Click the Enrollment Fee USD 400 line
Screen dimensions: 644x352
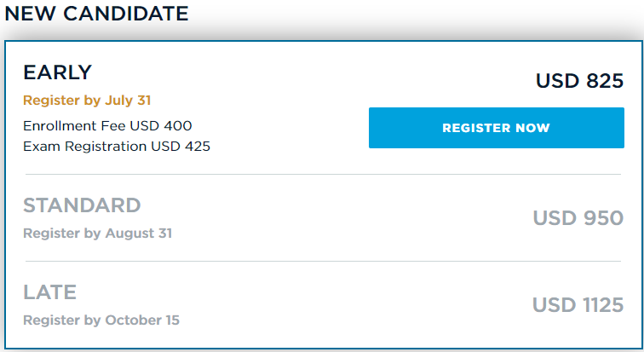click(x=107, y=125)
